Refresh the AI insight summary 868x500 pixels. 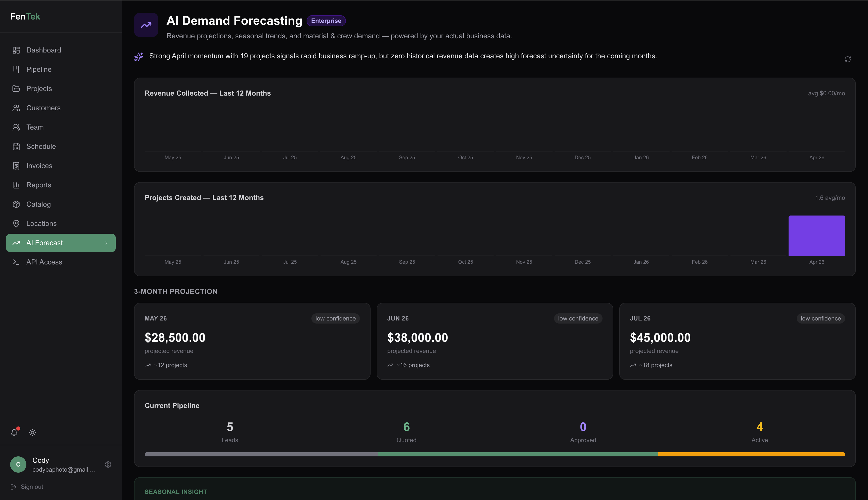pos(847,59)
